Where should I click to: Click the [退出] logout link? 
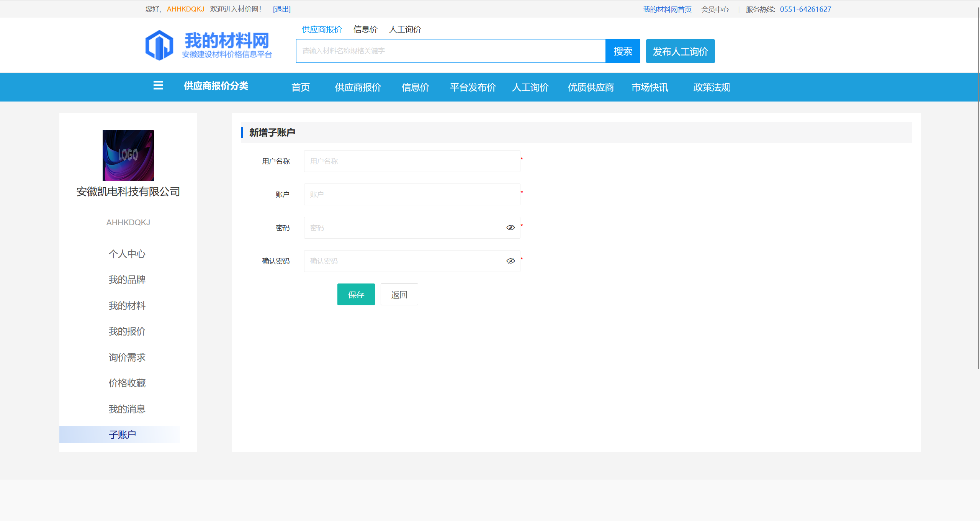tap(281, 9)
